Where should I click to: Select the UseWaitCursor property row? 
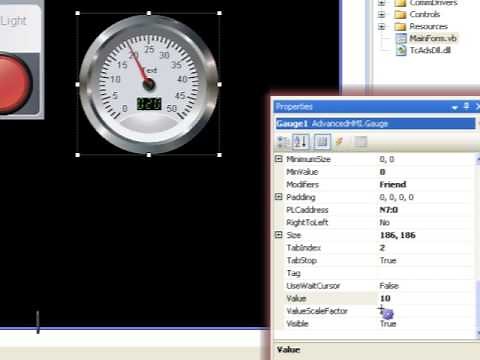pyautogui.click(x=375, y=286)
